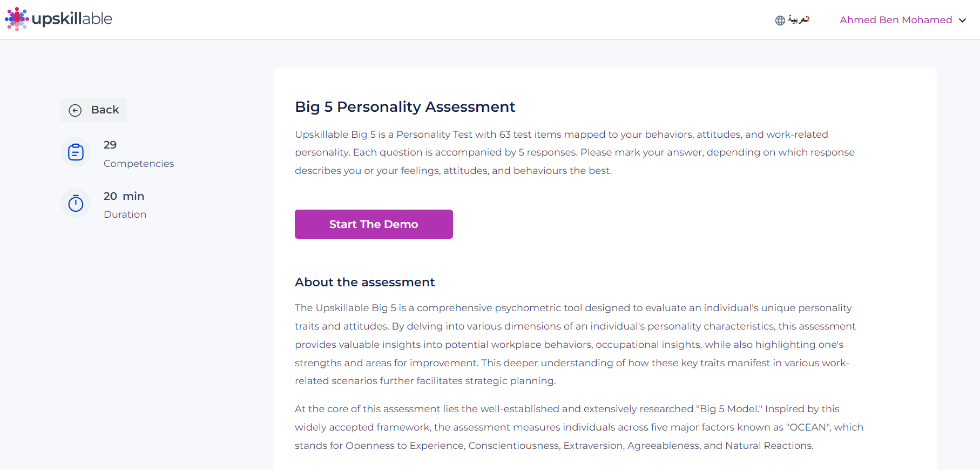Click the upskillable wordmark text
This screenshot has height=470, width=980.
click(72, 19)
